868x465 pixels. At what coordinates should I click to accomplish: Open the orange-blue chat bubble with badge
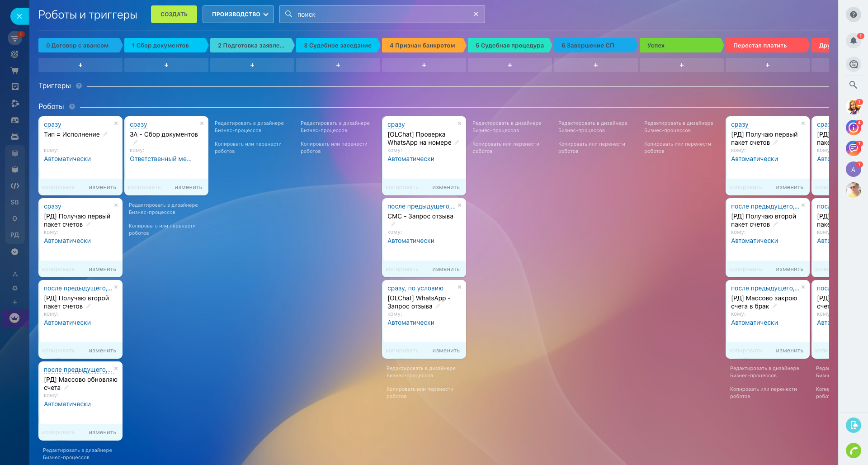coord(854,148)
